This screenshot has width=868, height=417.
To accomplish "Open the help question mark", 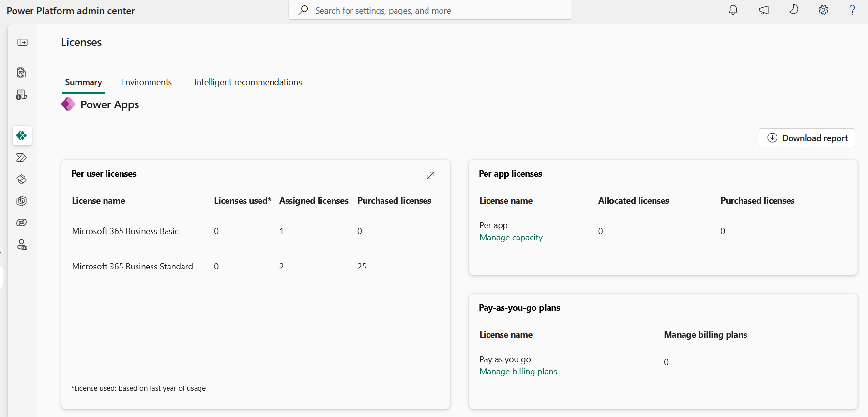I will (853, 10).
